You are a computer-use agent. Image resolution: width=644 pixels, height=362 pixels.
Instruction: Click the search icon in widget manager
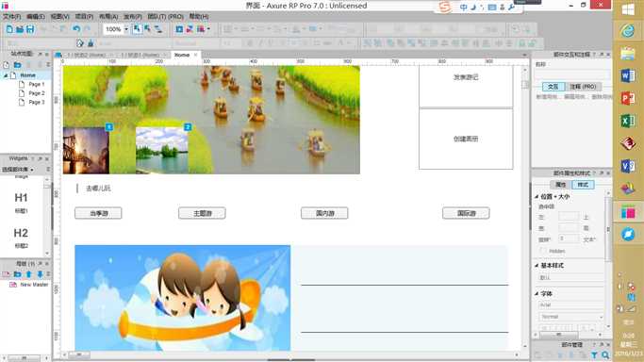tap(605, 355)
